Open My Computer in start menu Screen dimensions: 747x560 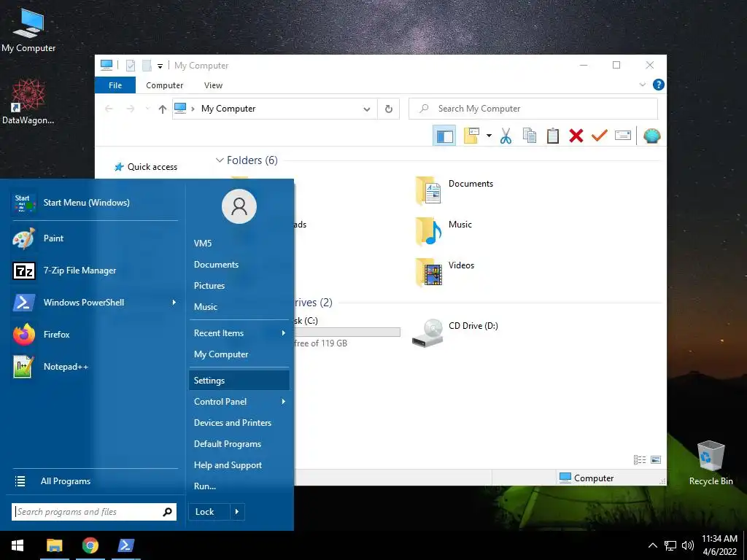(239, 354)
